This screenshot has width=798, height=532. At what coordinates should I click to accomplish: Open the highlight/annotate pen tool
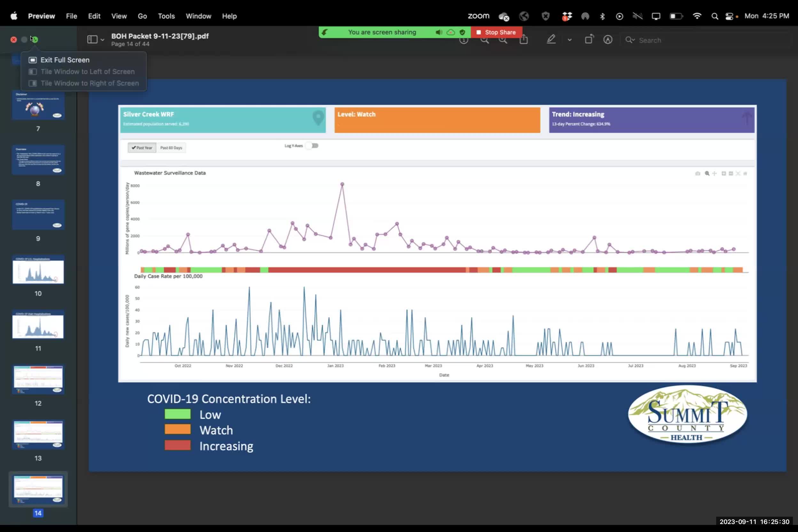[551, 40]
